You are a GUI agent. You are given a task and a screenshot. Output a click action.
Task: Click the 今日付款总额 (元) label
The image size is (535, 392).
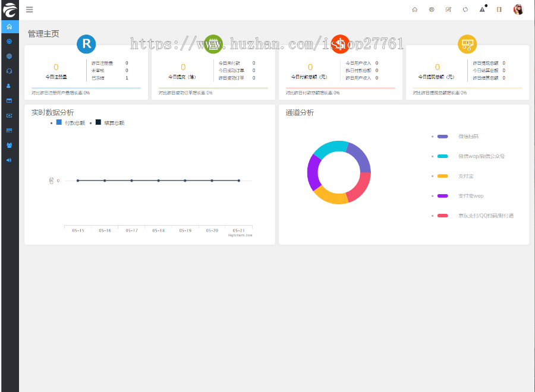309,77
